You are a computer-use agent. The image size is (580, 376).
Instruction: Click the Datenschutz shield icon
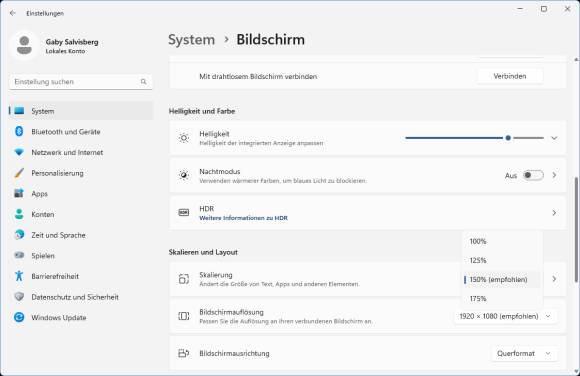click(19, 296)
